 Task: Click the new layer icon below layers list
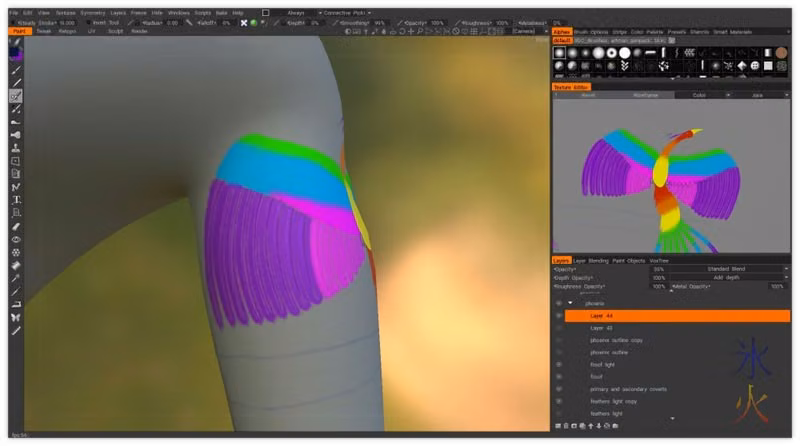click(558, 426)
